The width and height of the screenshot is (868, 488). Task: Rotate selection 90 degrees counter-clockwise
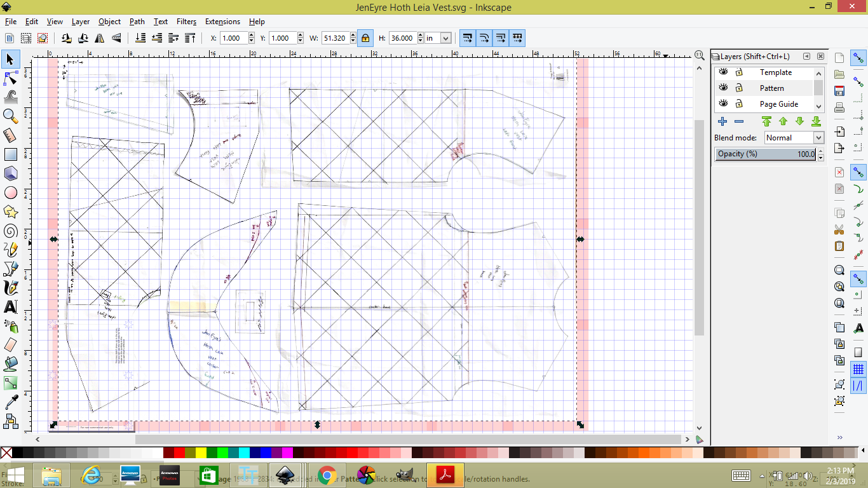pyautogui.click(x=66, y=38)
